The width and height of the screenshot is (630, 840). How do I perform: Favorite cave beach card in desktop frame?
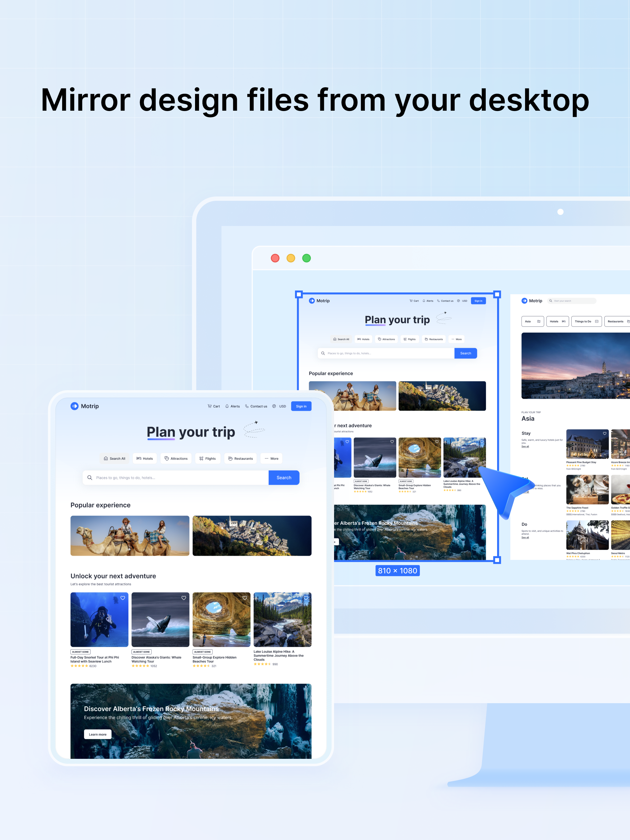pyautogui.click(x=437, y=442)
